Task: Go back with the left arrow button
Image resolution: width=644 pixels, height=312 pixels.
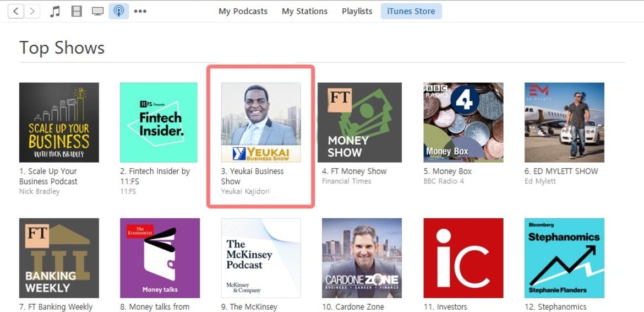Action: 16,11
